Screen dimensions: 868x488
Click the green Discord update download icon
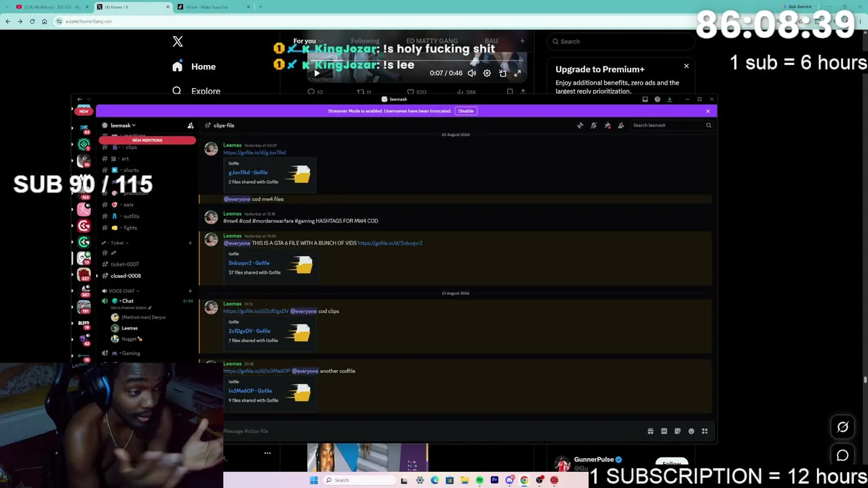coord(669,100)
